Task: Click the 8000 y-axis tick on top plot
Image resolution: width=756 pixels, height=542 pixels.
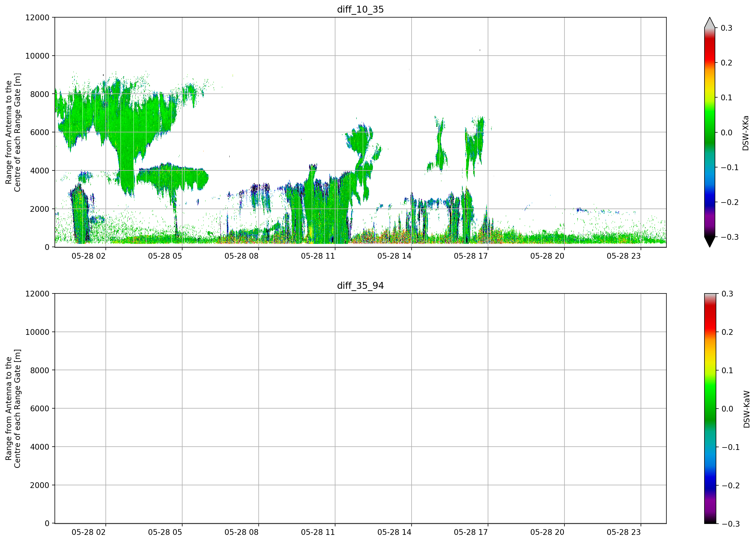Action: point(40,94)
